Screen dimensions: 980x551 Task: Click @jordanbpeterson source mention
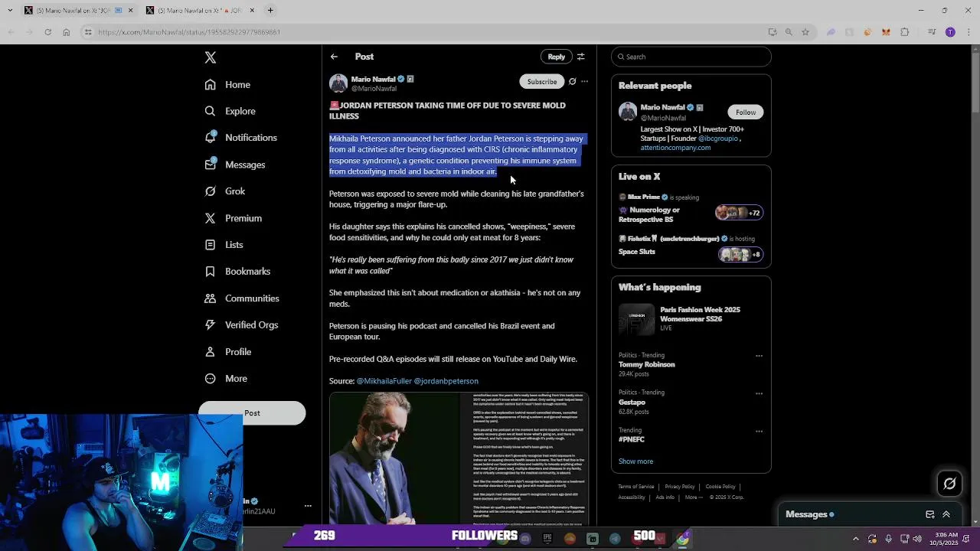tap(446, 381)
